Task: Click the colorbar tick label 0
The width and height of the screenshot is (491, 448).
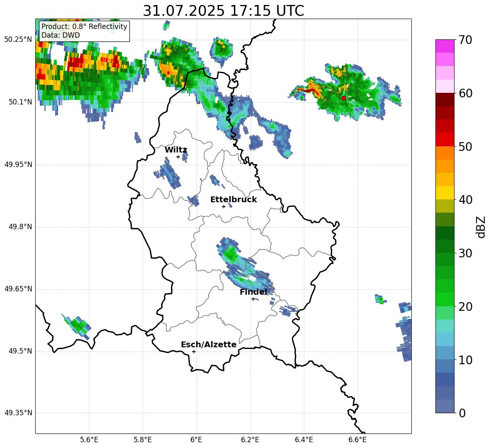Action: tap(462, 413)
